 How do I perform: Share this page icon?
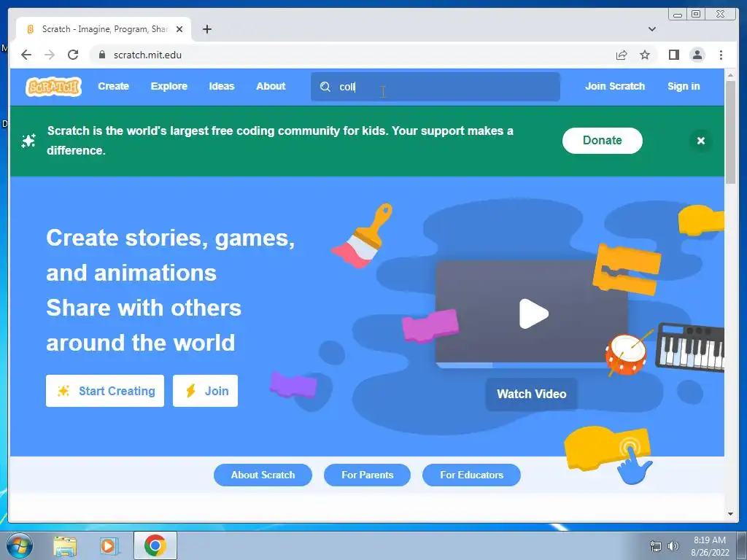point(622,55)
